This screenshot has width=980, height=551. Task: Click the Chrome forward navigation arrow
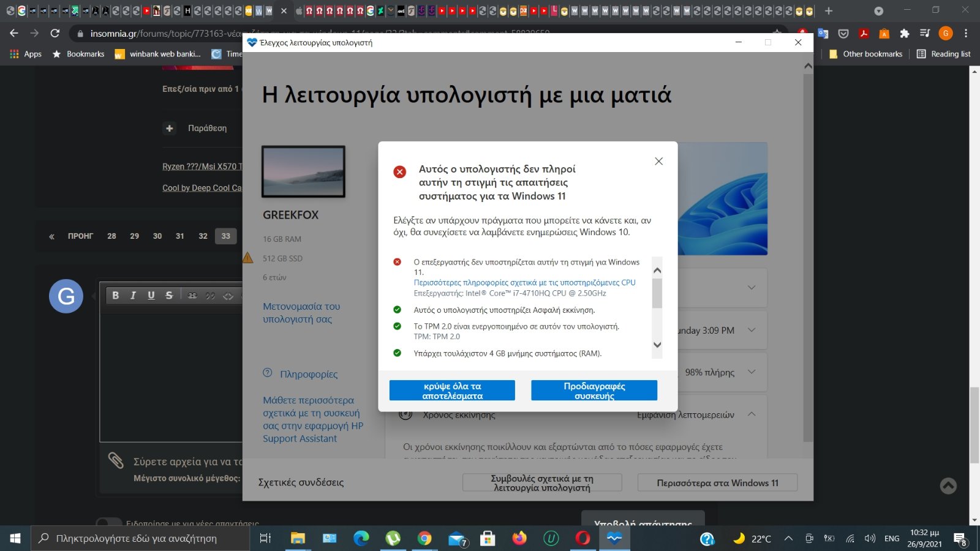pyautogui.click(x=34, y=33)
